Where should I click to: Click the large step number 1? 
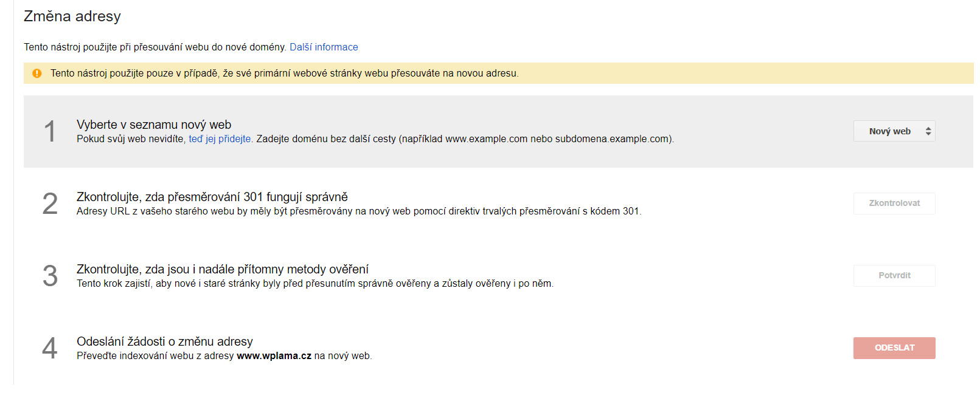(50, 132)
